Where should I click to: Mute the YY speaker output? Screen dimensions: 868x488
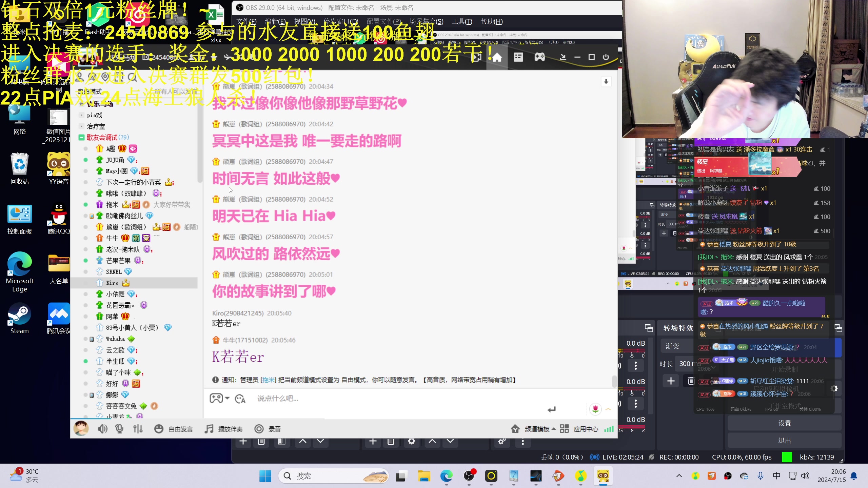pos(102,429)
